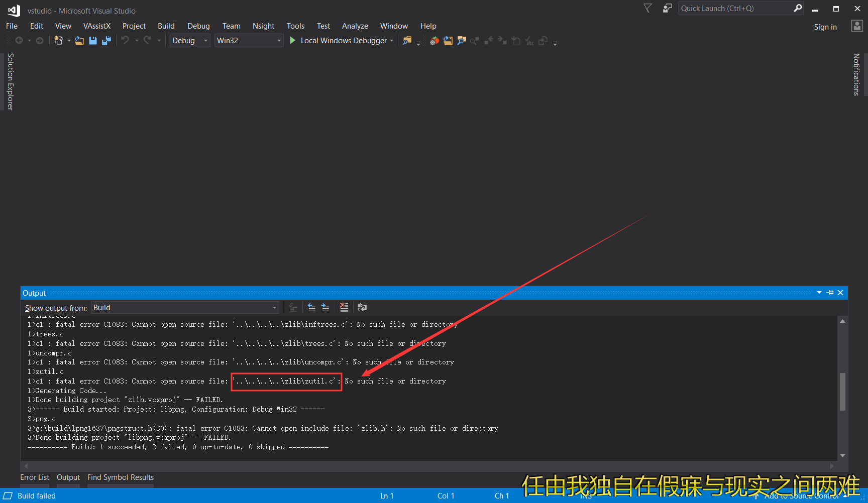Click Find Message in Code icon
The image size is (868, 503).
pos(293,307)
